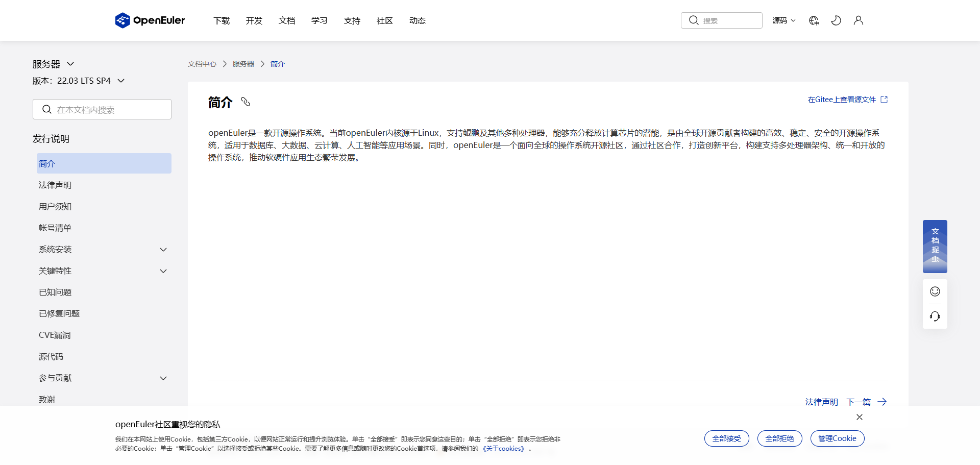The height and width of the screenshot is (465, 980).
Task: Open the 文档 menu
Action: (287, 20)
